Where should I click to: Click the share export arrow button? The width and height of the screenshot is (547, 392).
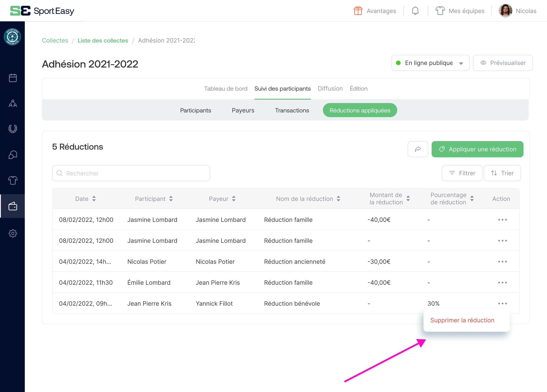click(418, 149)
